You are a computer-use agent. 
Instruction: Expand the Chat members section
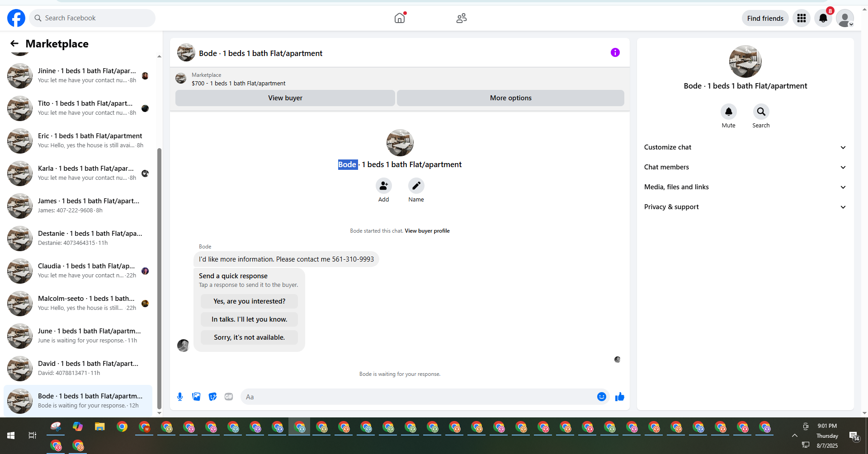pos(745,167)
